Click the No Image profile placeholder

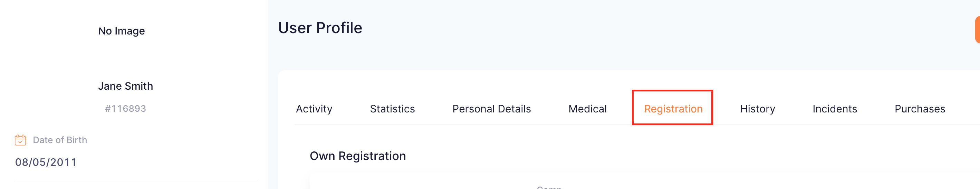tap(121, 31)
